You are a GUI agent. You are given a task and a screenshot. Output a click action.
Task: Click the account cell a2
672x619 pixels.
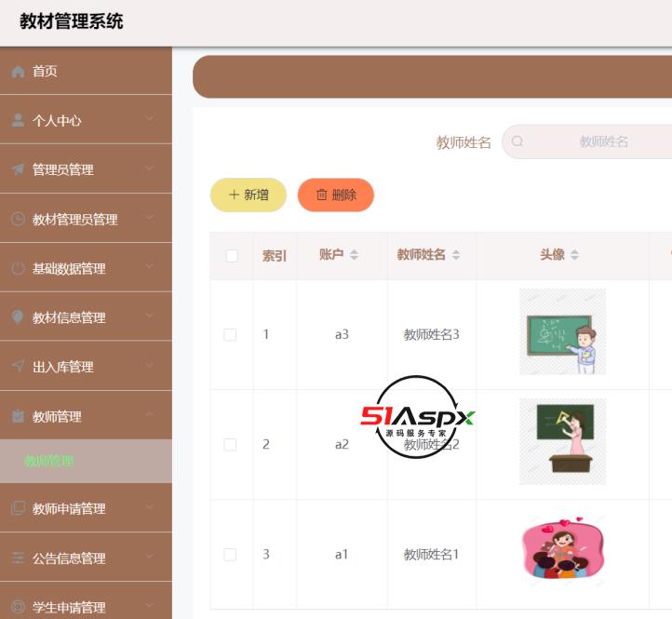click(x=342, y=445)
